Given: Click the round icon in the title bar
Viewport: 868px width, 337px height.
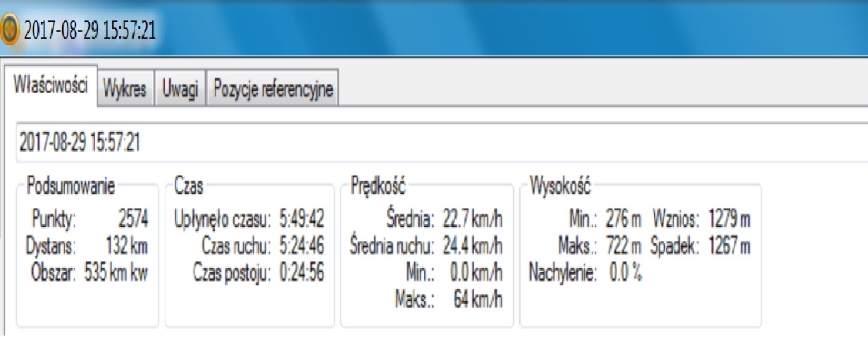Looking at the screenshot, I should tap(8, 30).
